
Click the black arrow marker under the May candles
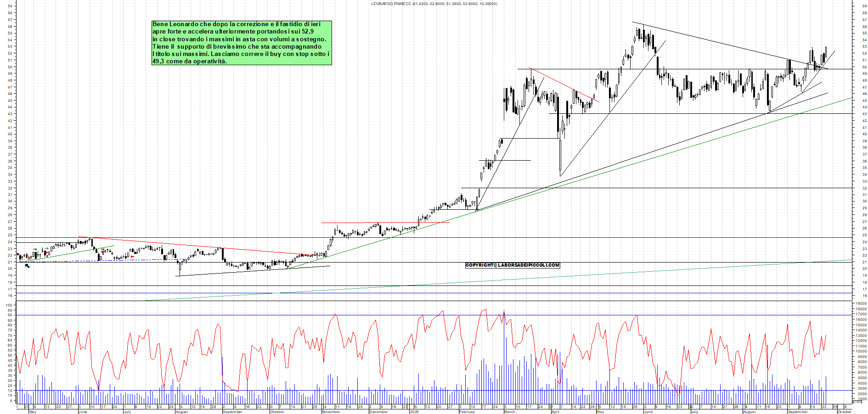[x=27, y=266]
